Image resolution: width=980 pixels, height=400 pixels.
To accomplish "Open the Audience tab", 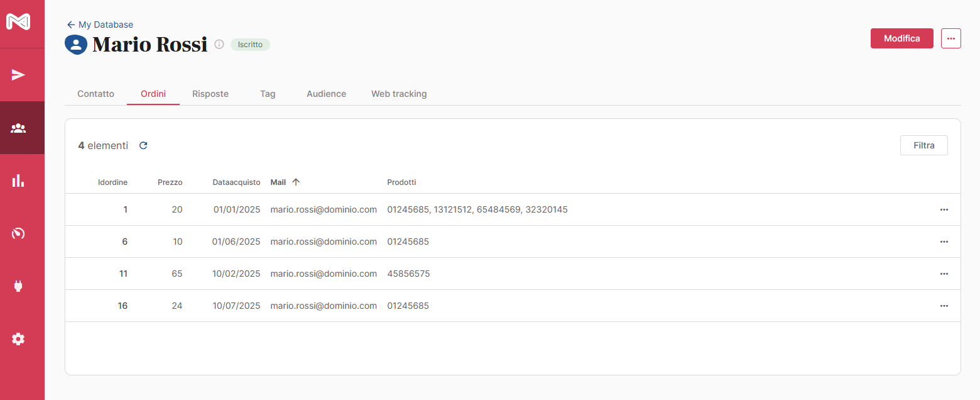I will point(326,94).
